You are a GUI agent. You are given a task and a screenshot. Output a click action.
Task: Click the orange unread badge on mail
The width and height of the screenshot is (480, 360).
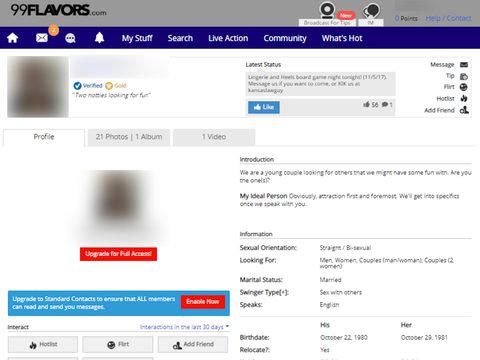(x=53, y=30)
